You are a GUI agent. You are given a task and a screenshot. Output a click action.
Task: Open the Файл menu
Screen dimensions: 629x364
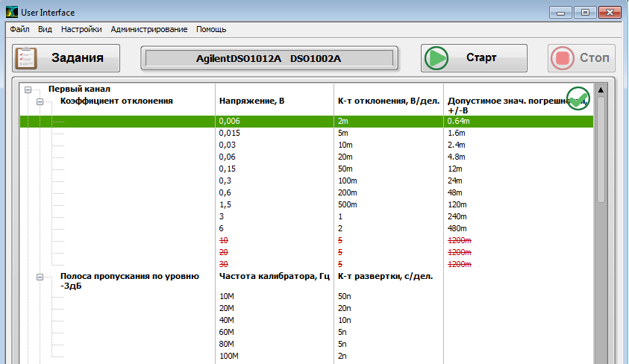point(20,29)
